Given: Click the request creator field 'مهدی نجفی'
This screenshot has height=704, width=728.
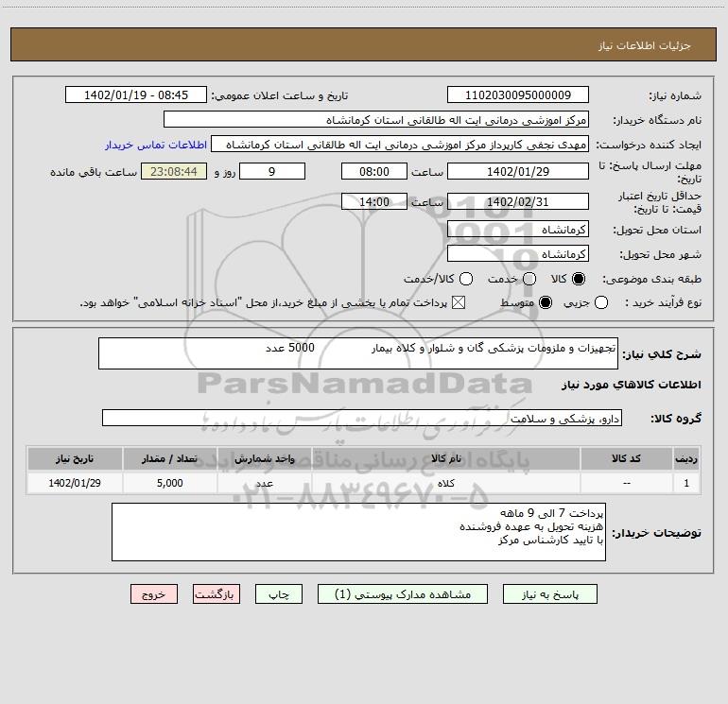Looking at the screenshot, I should tap(400, 144).
